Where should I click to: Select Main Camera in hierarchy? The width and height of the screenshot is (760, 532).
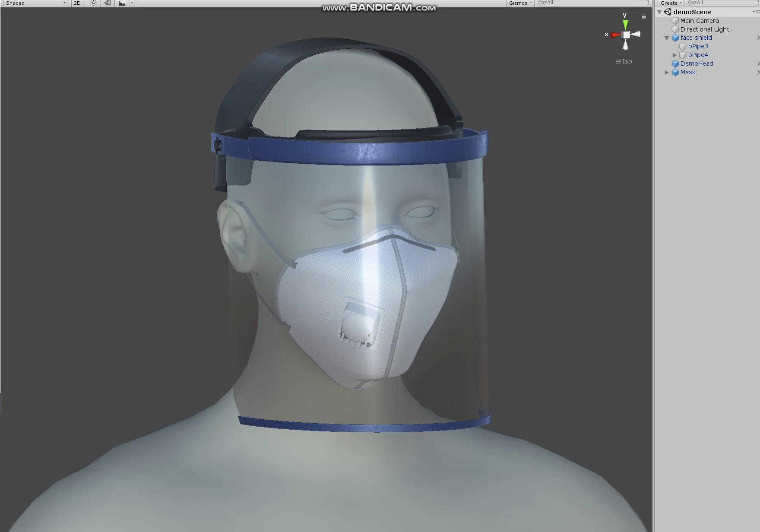tap(699, 21)
